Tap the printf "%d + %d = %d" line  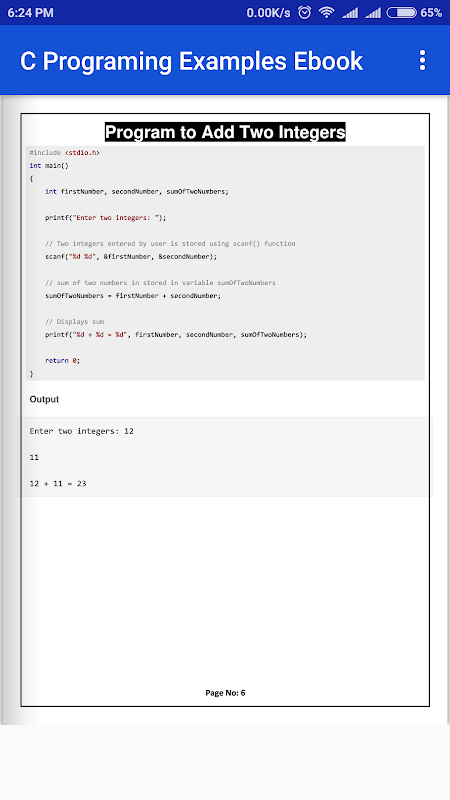click(176, 335)
